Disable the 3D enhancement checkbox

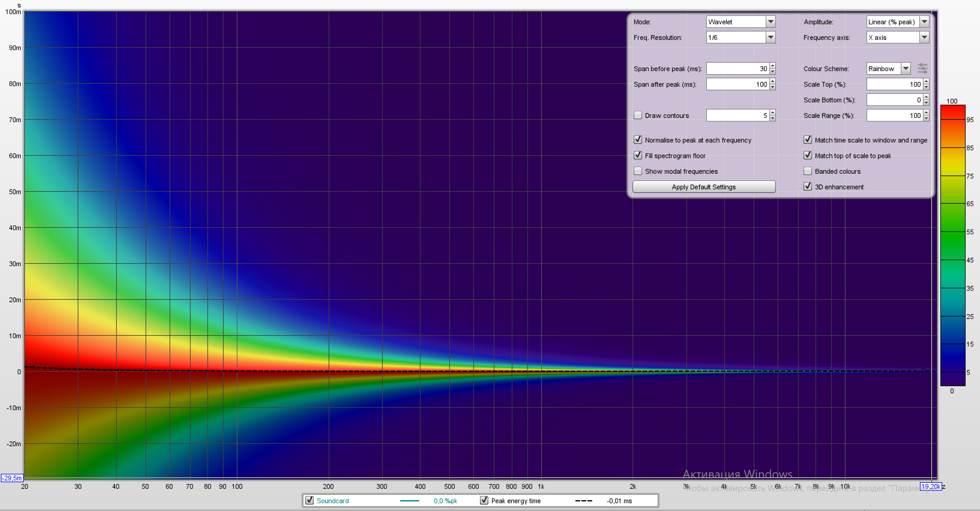tap(808, 187)
